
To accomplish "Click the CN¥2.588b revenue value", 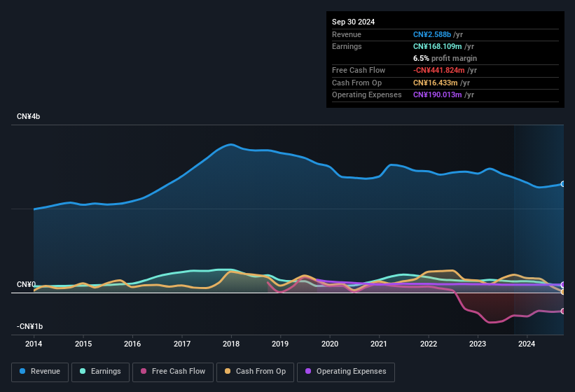I will pyautogui.click(x=432, y=34).
